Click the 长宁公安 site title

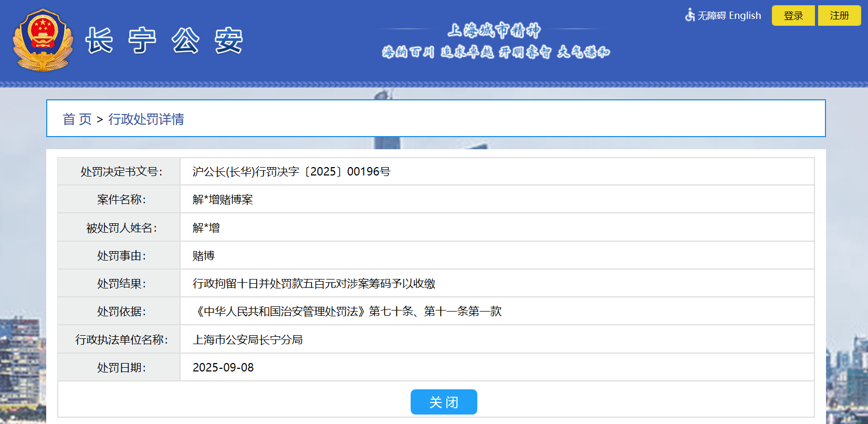pyautogui.click(x=164, y=41)
